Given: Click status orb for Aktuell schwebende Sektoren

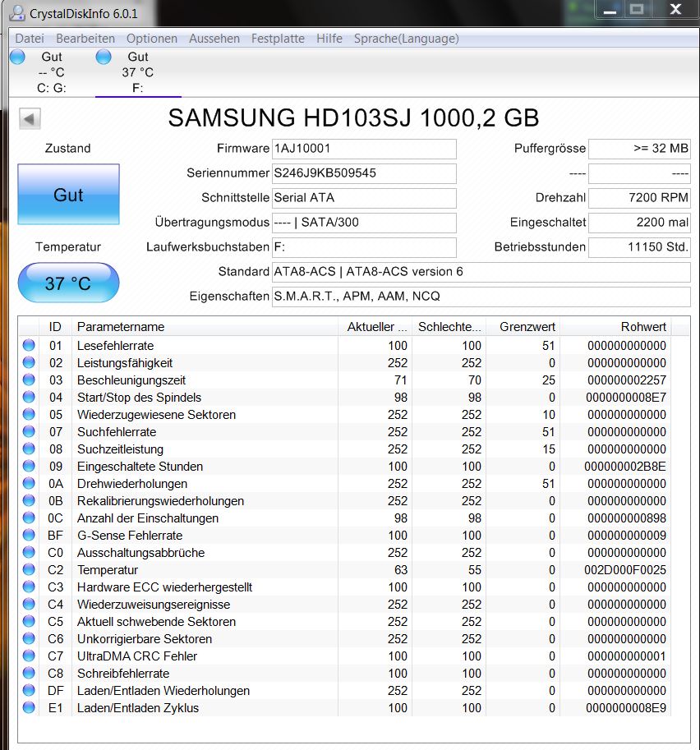Looking at the screenshot, I should [29, 621].
